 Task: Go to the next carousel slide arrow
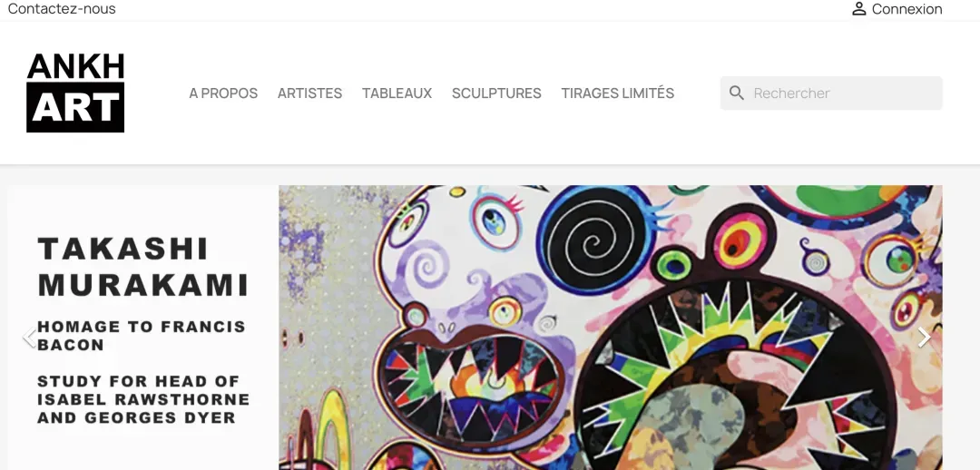[925, 338]
